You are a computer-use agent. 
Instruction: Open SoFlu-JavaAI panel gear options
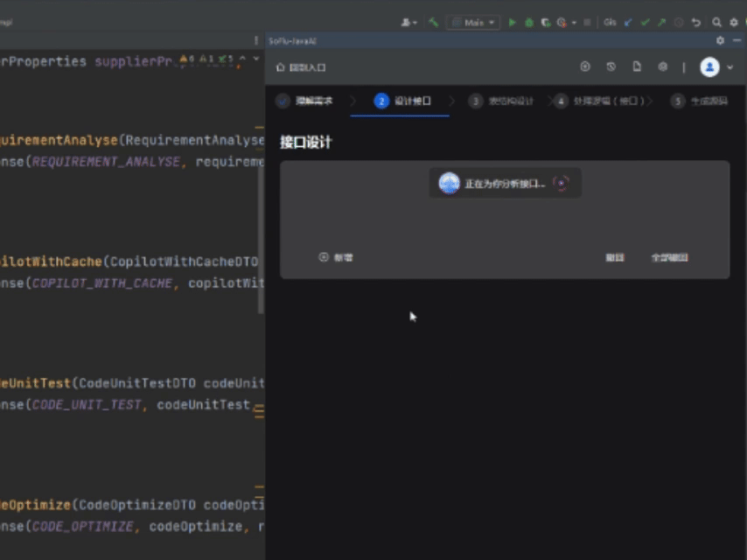(x=721, y=40)
